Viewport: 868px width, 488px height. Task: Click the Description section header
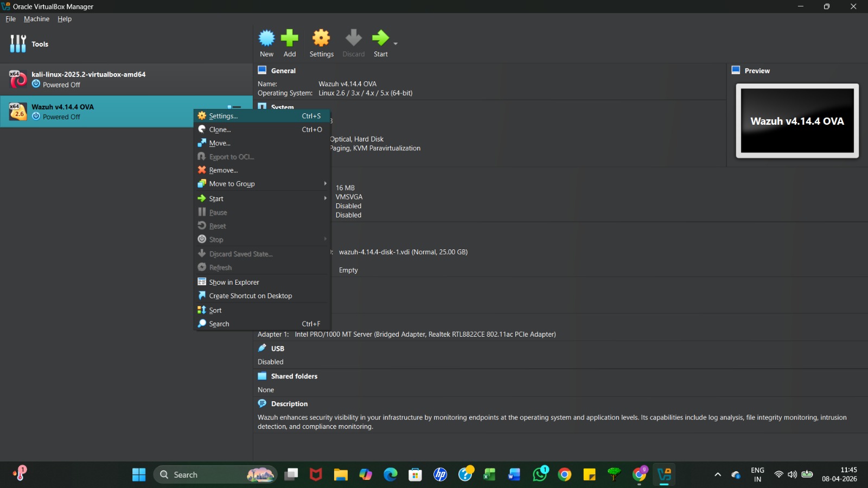tap(289, 404)
